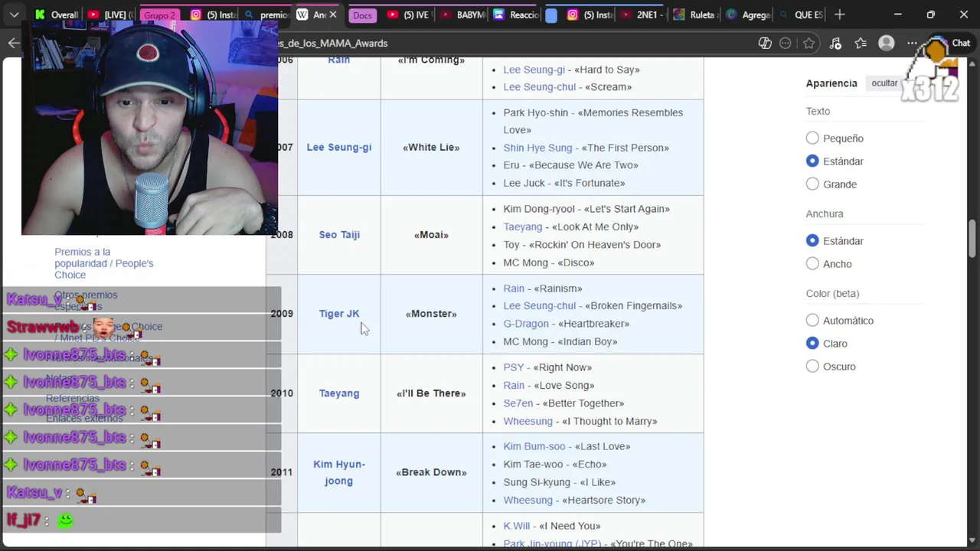Open the G-Dragon link
980x551 pixels.
point(526,324)
